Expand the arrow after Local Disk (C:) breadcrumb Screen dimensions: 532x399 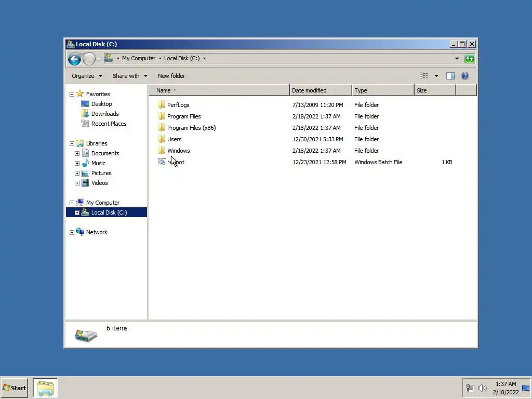point(204,58)
